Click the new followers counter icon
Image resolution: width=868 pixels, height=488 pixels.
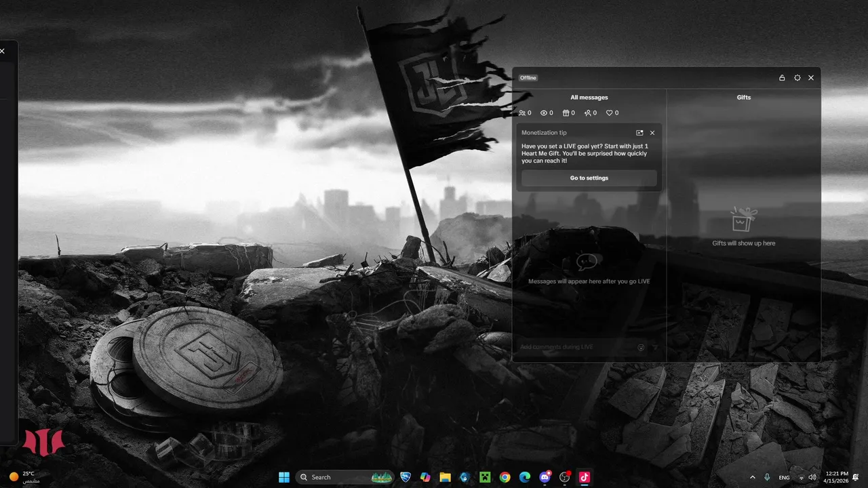(x=588, y=113)
